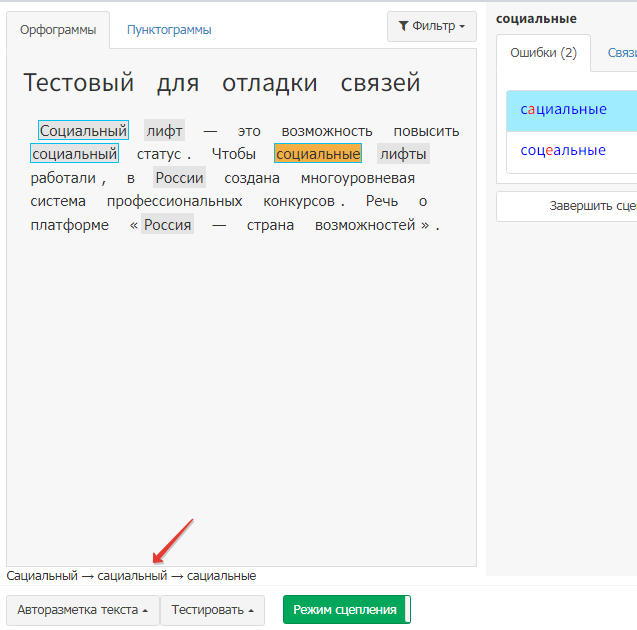Image resolution: width=637 pixels, height=630 pixels.
Task: Click the orange highlighted word социальные
Action: point(318,154)
